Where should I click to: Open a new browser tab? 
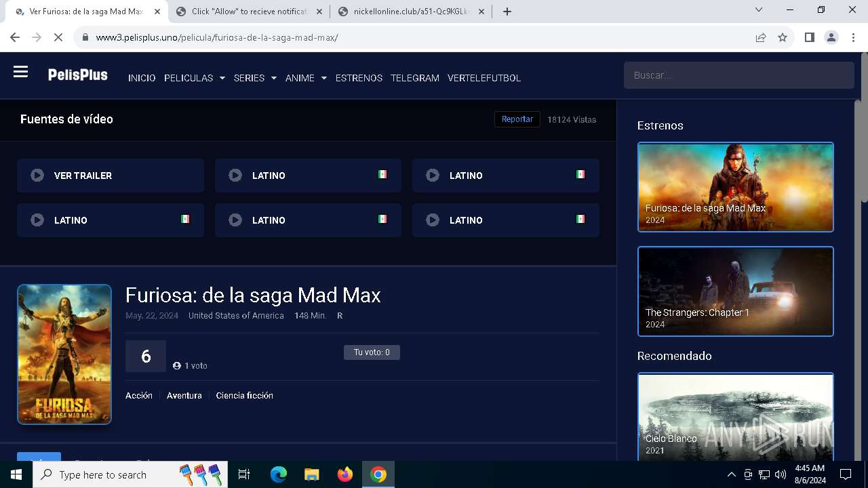tap(507, 12)
